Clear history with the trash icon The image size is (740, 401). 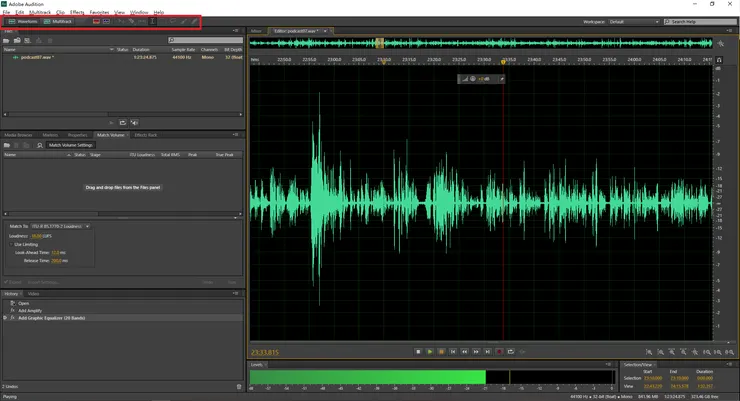coord(239,386)
